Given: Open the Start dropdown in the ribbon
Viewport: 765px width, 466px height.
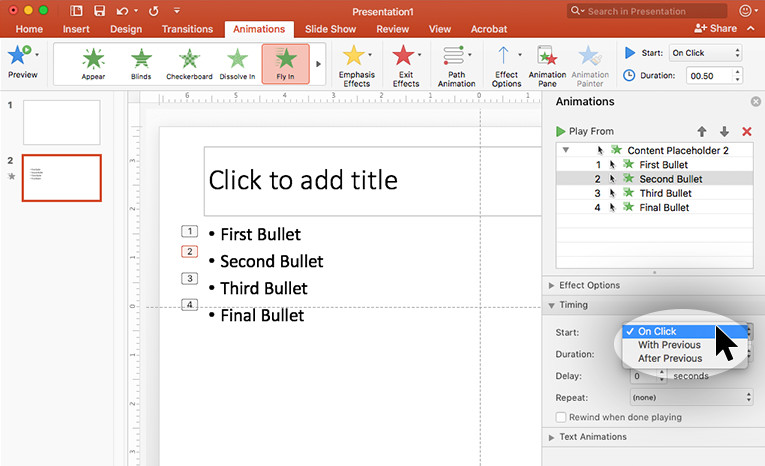Looking at the screenshot, I should pos(705,53).
